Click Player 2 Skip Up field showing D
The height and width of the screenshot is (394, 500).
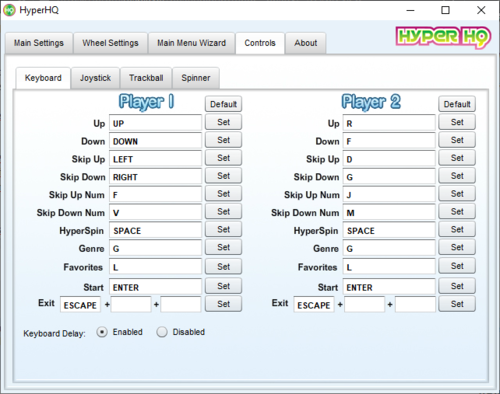(x=389, y=159)
